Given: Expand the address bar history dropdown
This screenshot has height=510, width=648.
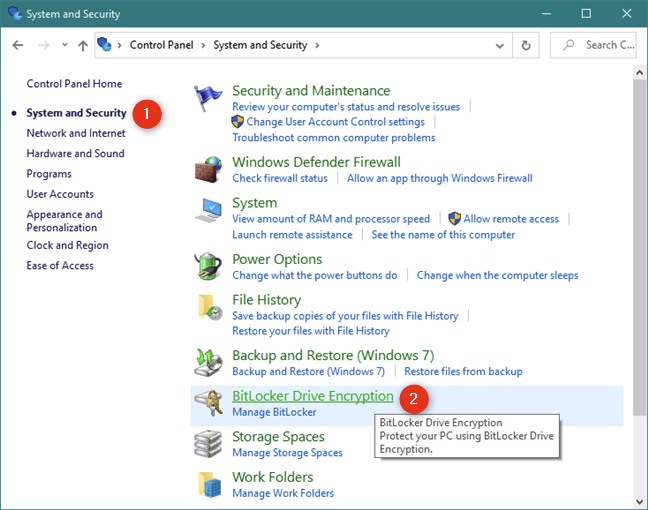Looking at the screenshot, I should point(500,45).
